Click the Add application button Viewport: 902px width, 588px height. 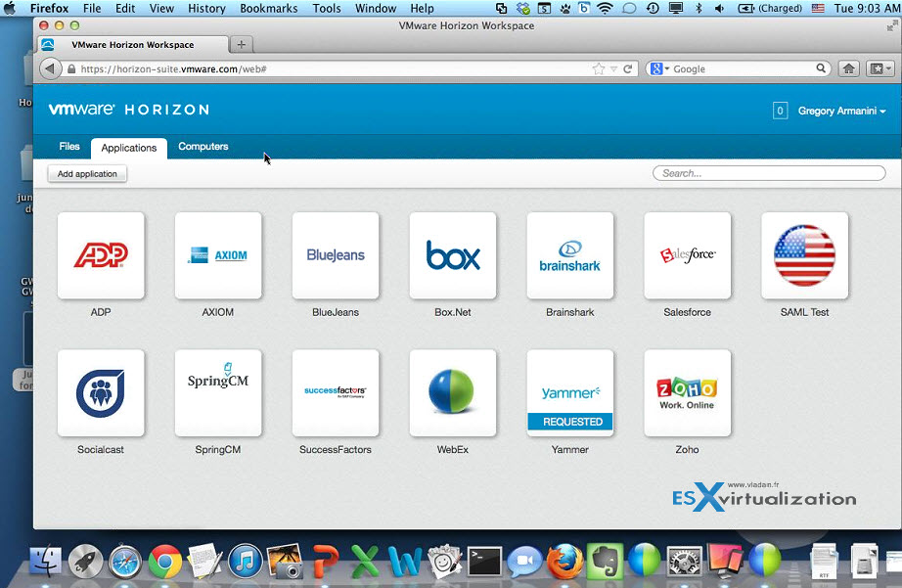87,174
